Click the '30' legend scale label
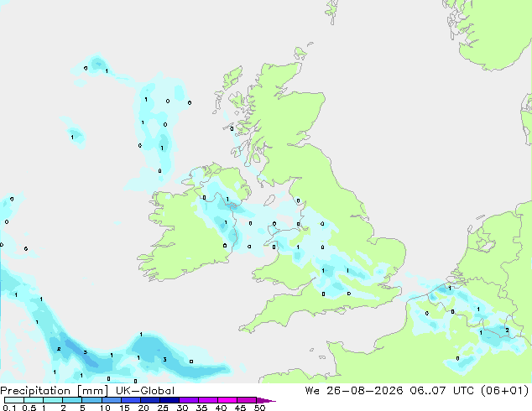This screenshot has width=532, height=411. click(182, 408)
